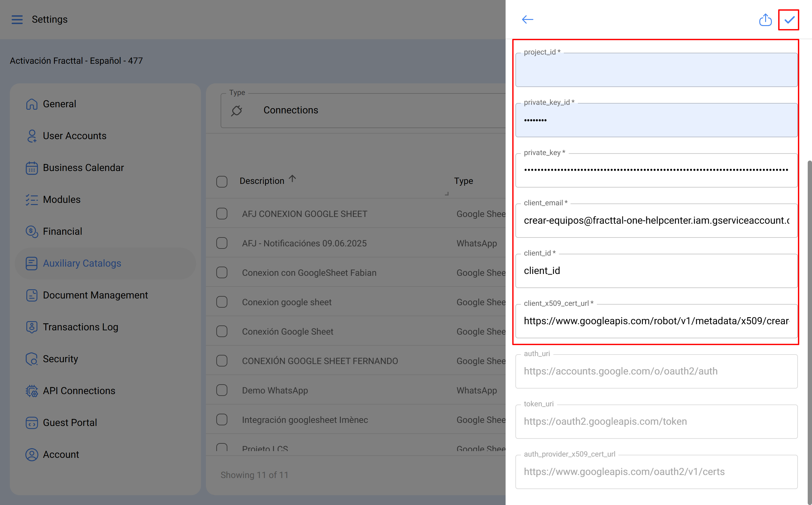Check the AFJ CONEXION GOOGLE SHEET row
812x505 pixels.
pyautogui.click(x=222, y=213)
